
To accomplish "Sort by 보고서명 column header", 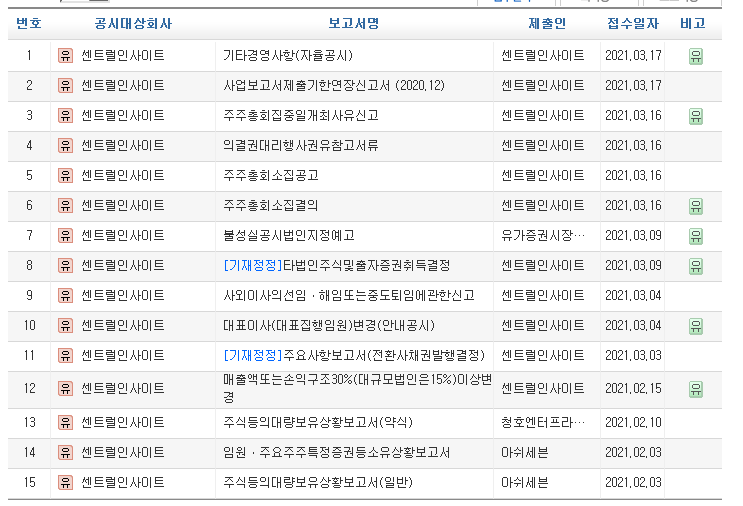I will click(354, 23).
